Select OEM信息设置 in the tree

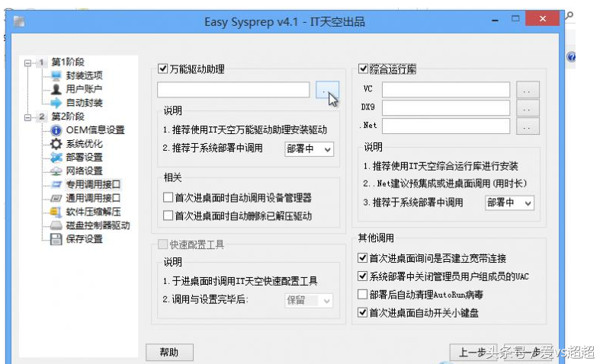point(95,130)
